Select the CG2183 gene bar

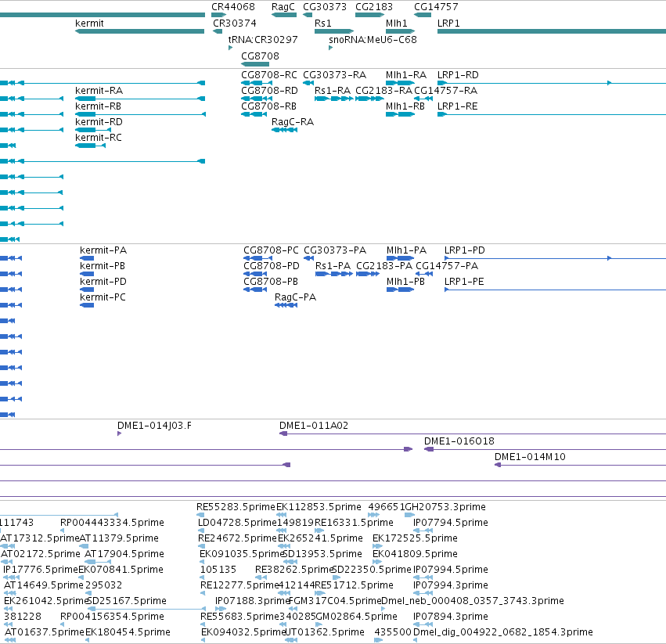369,15
